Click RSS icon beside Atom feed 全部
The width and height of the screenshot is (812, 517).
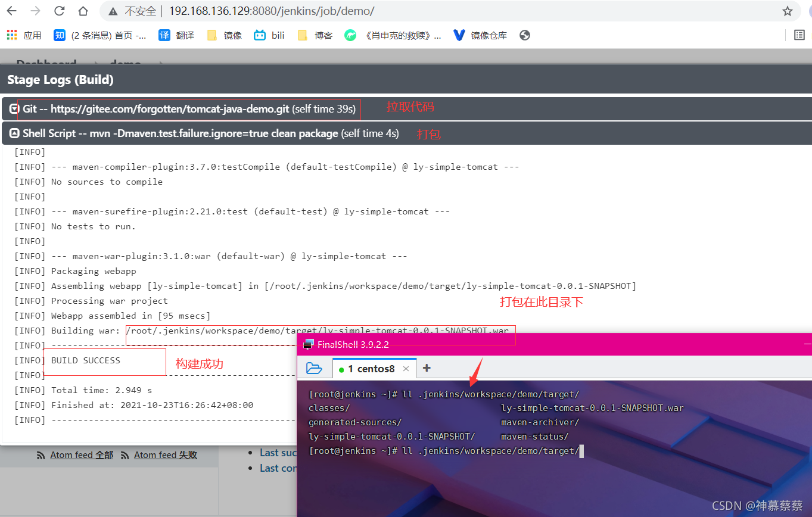click(41, 455)
